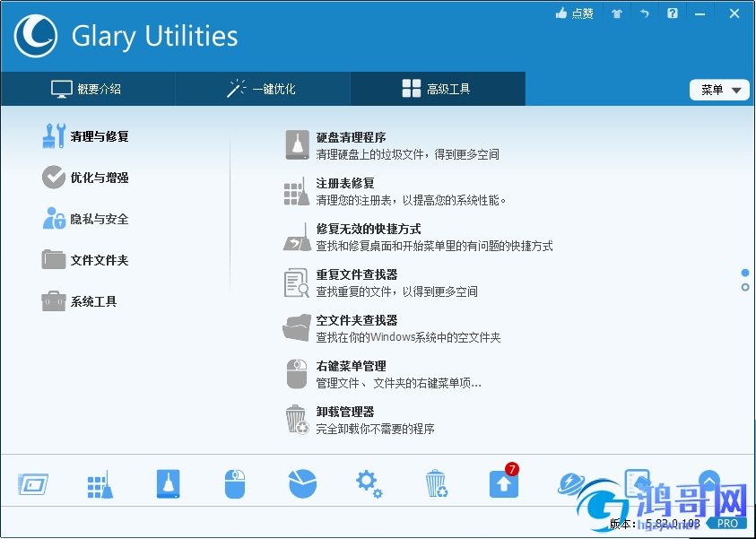
Task: Click the 空文件夹查找器 folder icon
Action: 297,328
